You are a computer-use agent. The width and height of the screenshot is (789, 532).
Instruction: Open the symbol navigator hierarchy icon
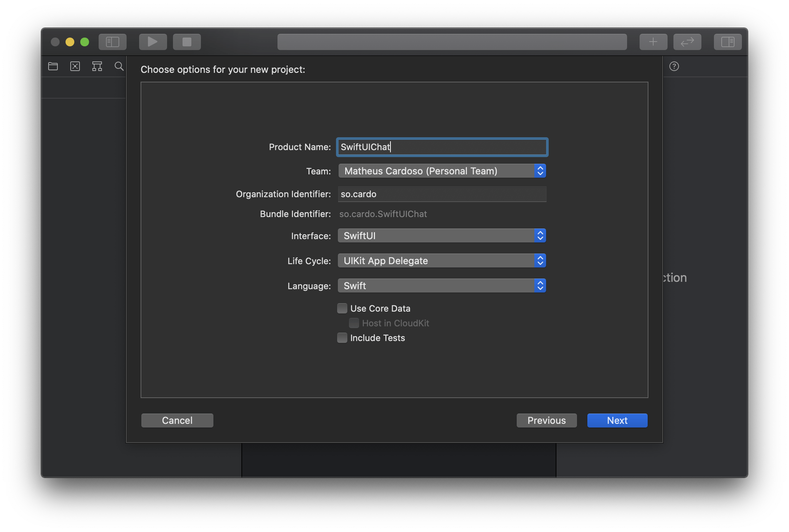point(97,66)
